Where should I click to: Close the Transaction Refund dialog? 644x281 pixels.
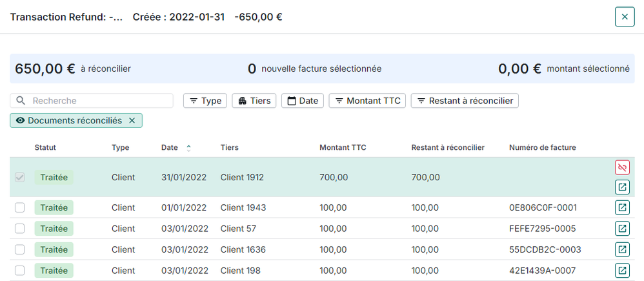point(624,17)
